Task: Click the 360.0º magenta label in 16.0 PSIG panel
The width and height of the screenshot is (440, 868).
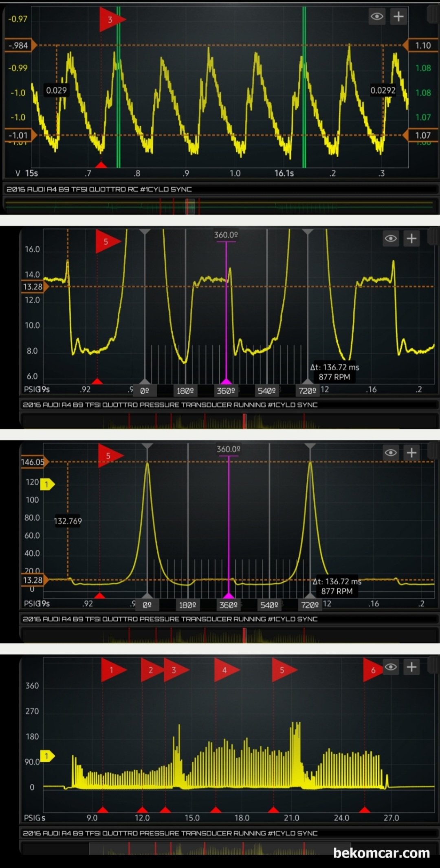Action: [x=226, y=235]
